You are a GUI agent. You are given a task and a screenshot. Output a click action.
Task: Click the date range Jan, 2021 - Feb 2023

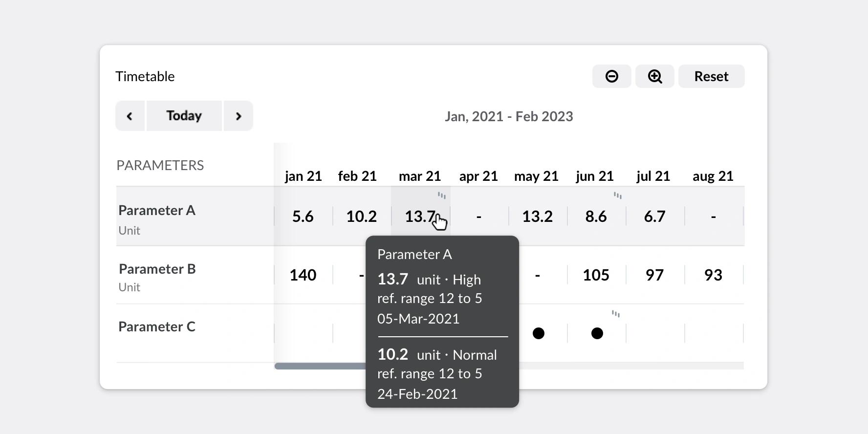pos(509,116)
